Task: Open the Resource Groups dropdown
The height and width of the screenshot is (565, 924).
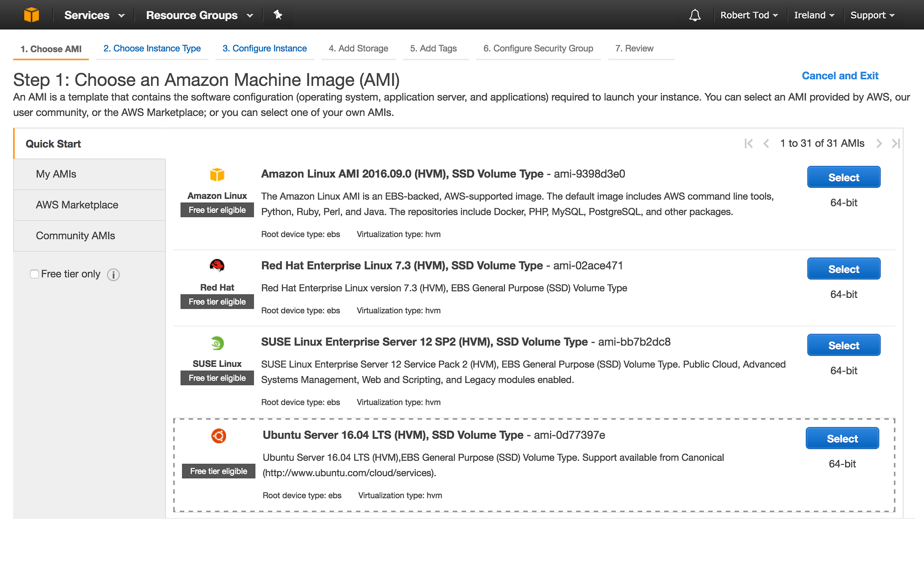Action: click(199, 15)
